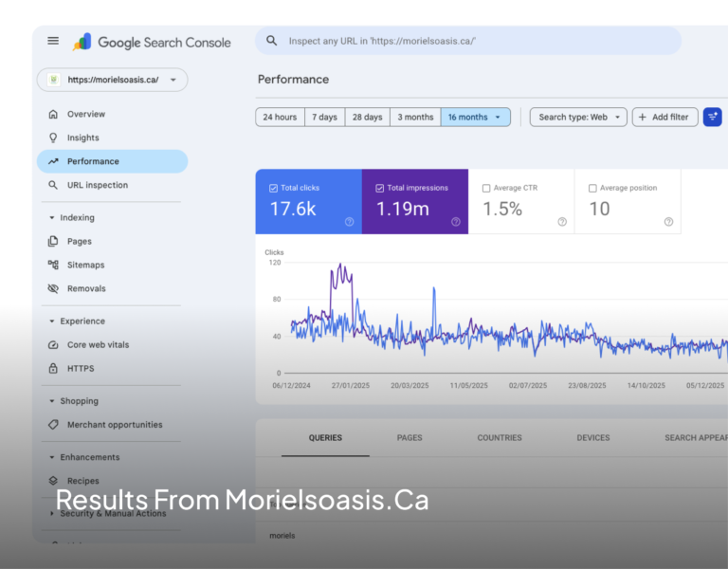Switch to the DEVICES tab

click(x=593, y=437)
